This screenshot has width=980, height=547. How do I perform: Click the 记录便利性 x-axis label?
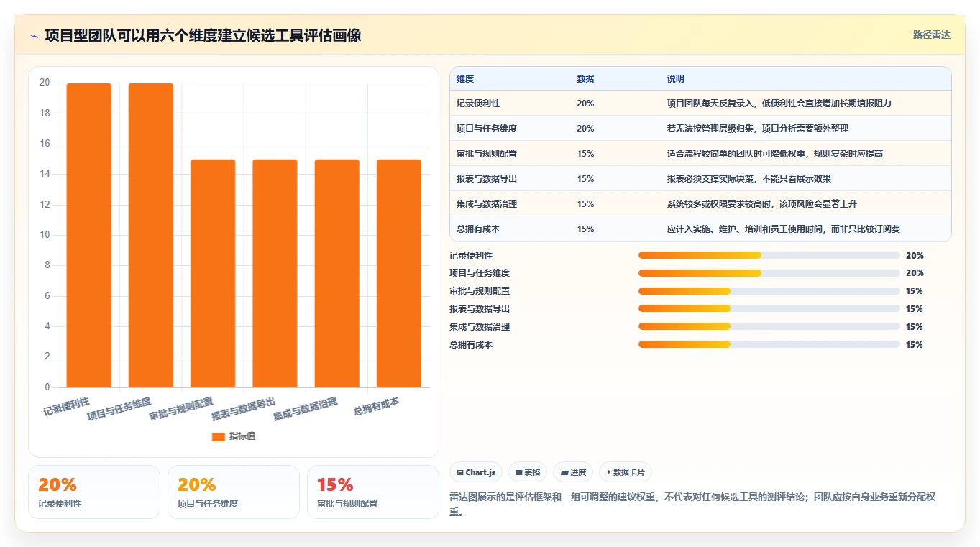[66, 407]
